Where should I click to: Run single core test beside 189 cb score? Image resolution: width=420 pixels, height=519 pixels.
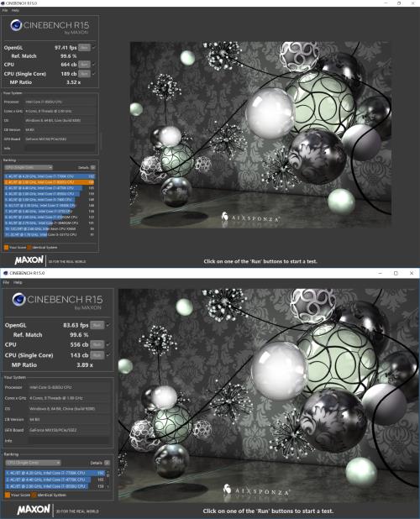tap(84, 73)
